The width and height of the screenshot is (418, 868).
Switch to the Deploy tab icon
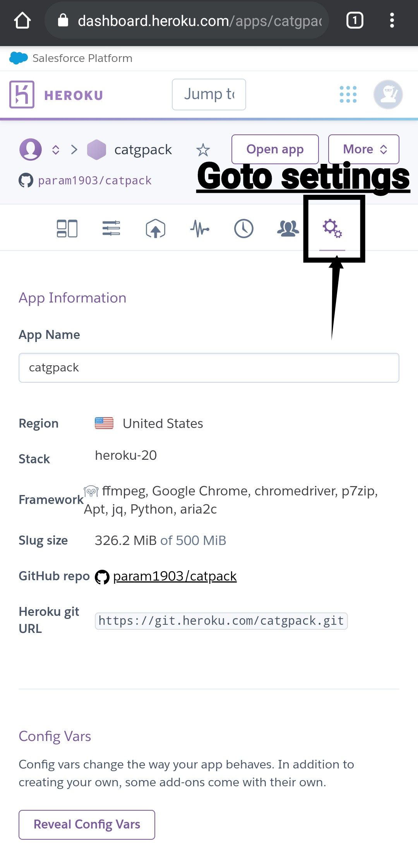click(156, 229)
